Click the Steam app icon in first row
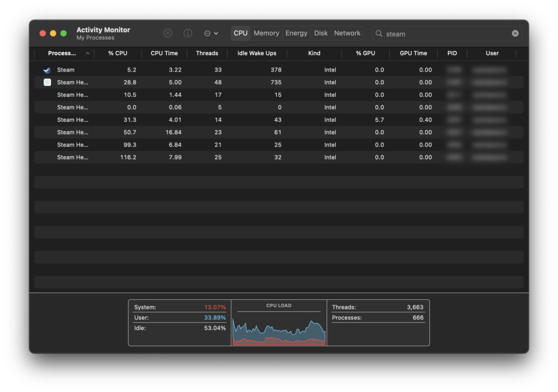 pos(47,70)
